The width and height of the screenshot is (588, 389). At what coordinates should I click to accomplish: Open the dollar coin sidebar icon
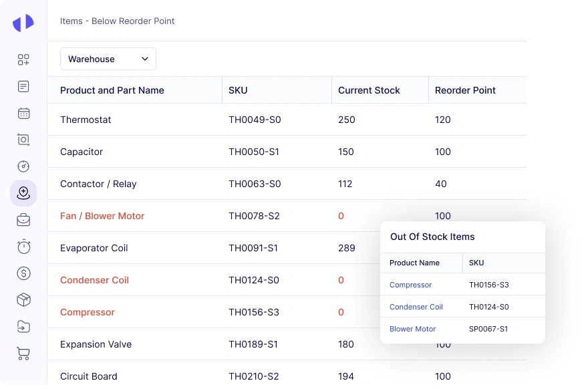pos(23,273)
